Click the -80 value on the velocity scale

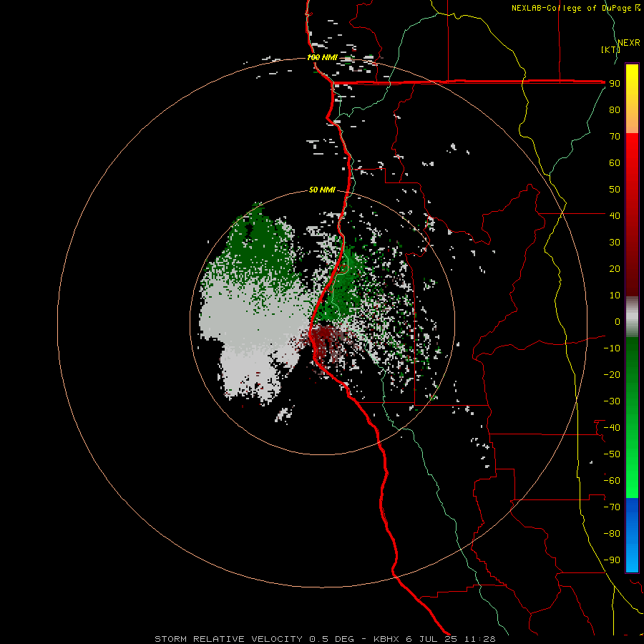(x=612, y=534)
